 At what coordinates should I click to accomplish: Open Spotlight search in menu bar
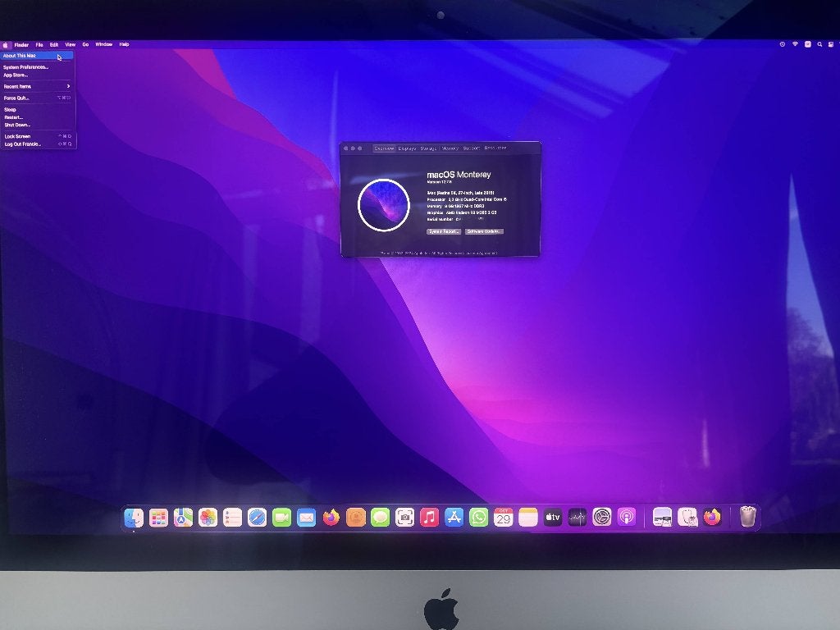tap(819, 44)
